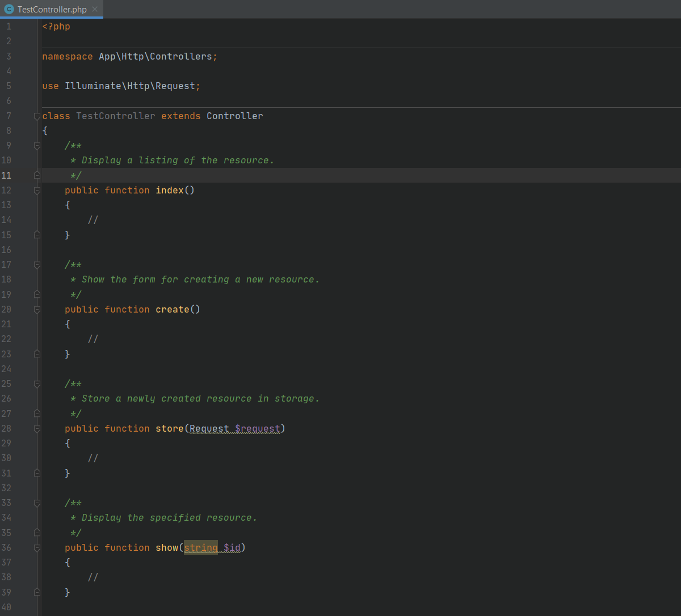Image resolution: width=681 pixels, height=616 pixels.
Task: Click the docblock end fold marker on line 19
Action: tap(37, 294)
